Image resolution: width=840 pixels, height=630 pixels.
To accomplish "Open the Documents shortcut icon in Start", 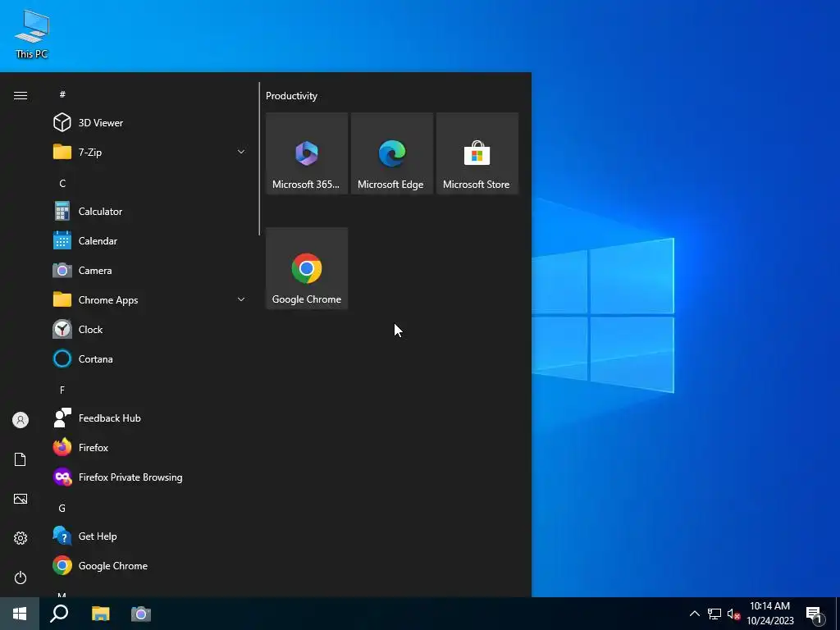I will pyautogui.click(x=21, y=459).
